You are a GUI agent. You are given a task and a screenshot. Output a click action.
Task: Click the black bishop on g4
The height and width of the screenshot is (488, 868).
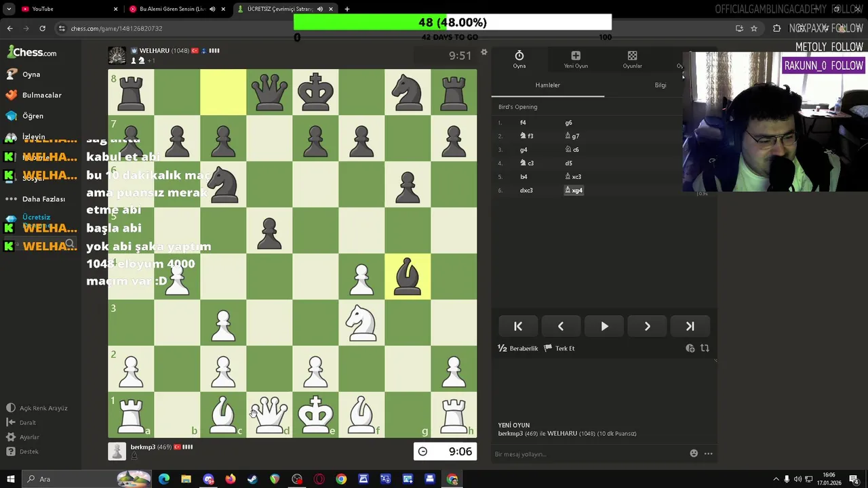click(x=408, y=276)
